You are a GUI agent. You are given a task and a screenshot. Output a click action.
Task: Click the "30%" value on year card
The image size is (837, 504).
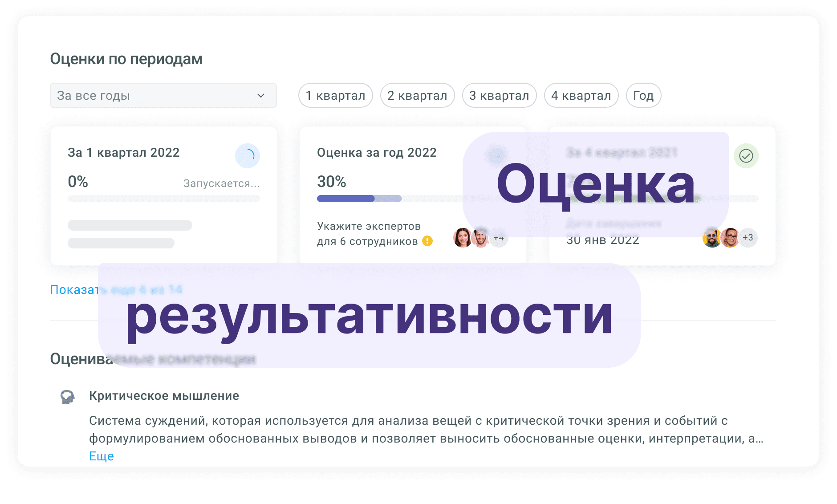click(331, 182)
